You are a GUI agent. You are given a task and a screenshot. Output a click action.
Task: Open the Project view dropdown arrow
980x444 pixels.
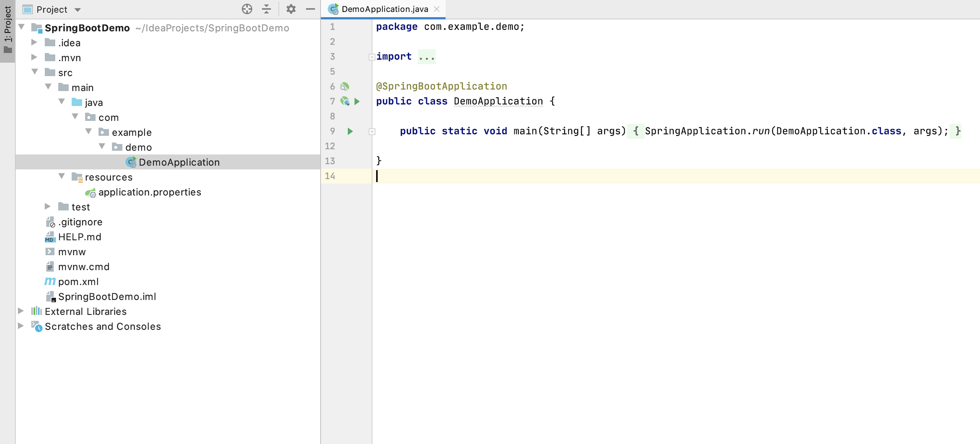pyautogui.click(x=78, y=10)
